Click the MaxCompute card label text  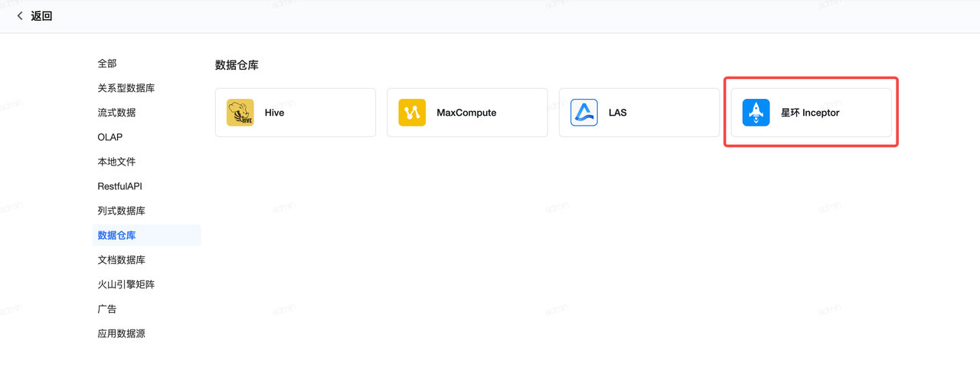(x=466, y=113)
